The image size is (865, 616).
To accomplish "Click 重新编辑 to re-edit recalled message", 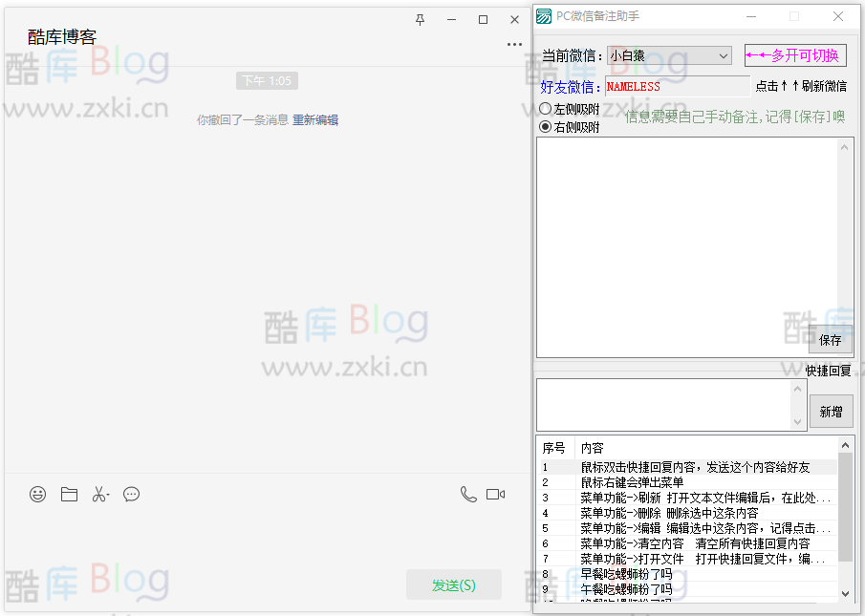I will 315,119.
